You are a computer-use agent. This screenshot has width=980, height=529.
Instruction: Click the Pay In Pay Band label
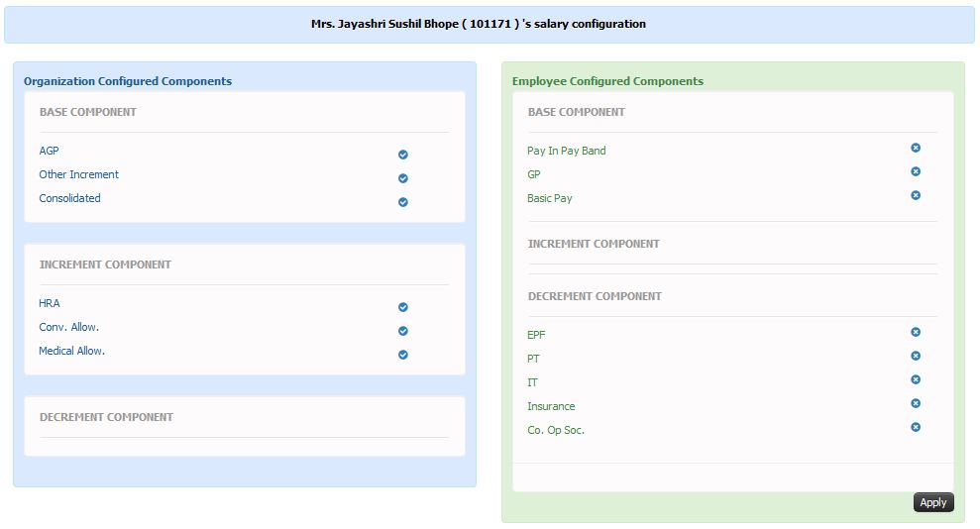[x=566, y=151]
